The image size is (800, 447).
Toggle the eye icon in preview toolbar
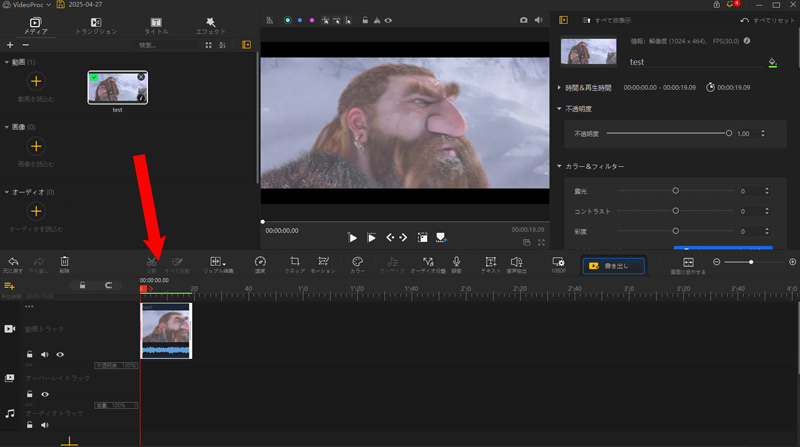click(x=388, y=20)
